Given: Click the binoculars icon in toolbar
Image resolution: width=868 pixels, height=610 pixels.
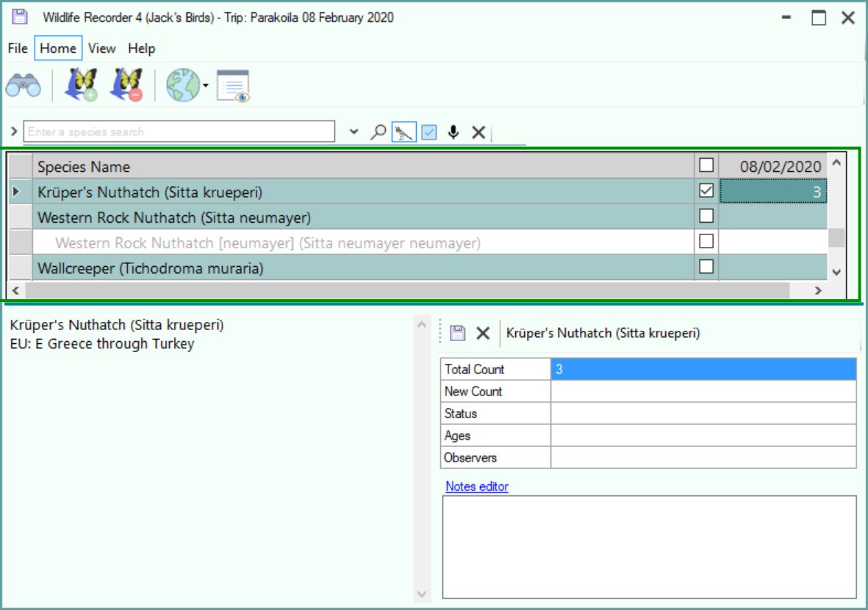Looking at the screenshot, I should [x=24, y=86].
